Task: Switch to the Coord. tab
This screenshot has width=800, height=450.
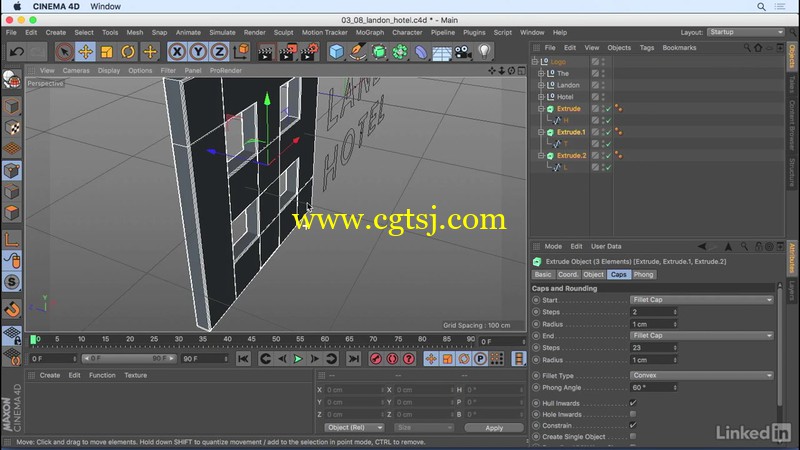Action: pos(568,274)
